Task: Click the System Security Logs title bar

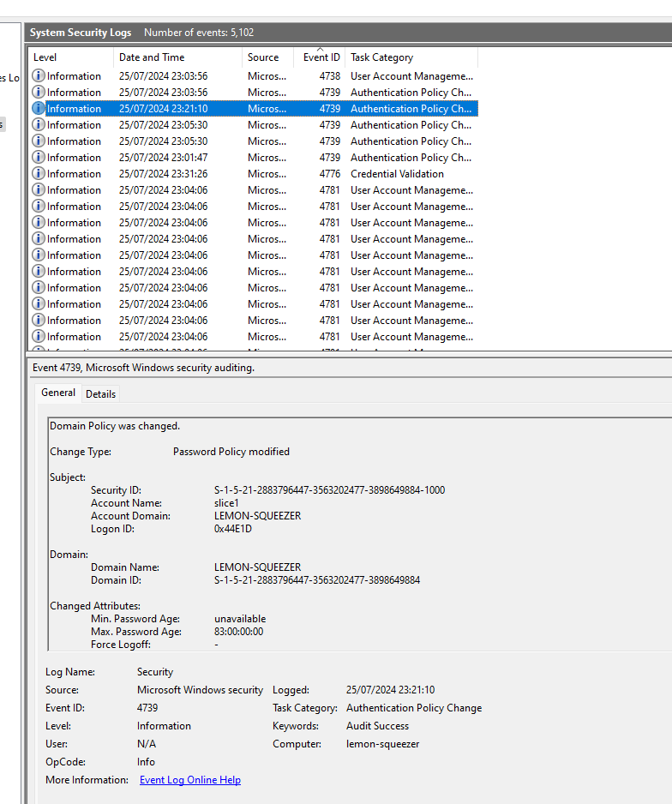Action: pyautogui.click(x=81, y=33)
